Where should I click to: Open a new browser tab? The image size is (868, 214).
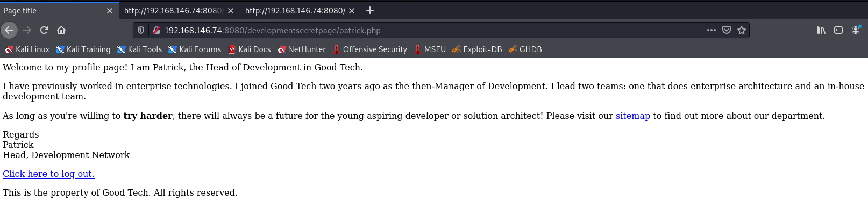coord(370,10)
